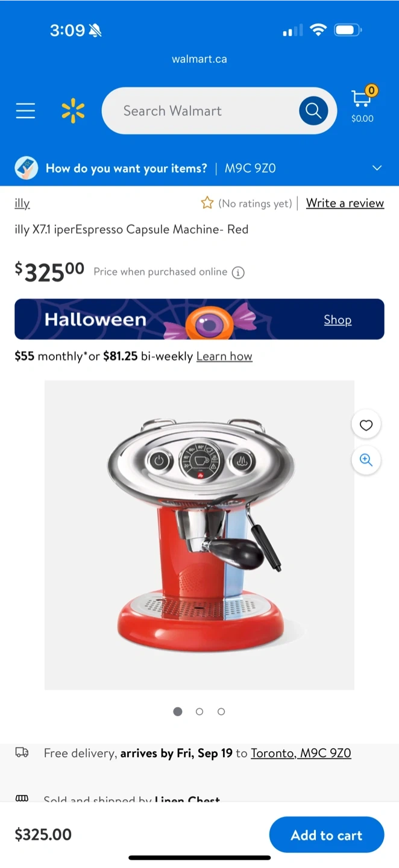Tap the Halloween banner Shop link
399x868 pixels.
pos(338,319)
